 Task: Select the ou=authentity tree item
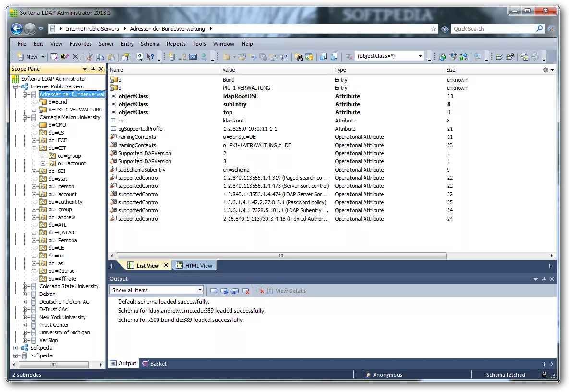pos(65,202)
